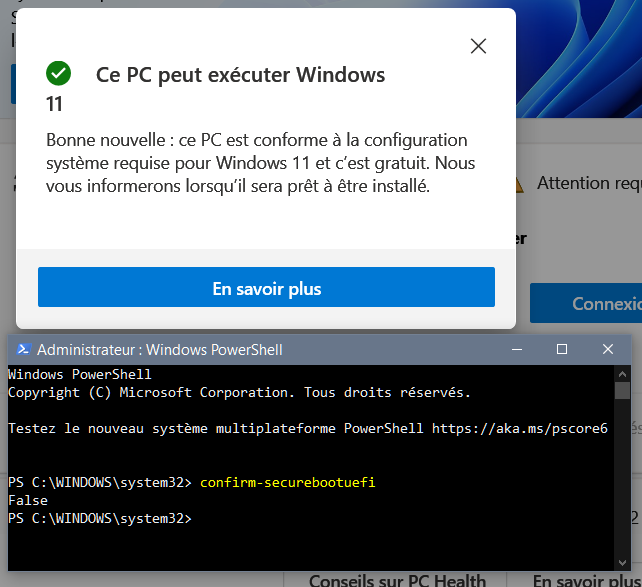The height and width of the screenshot is (587, 642).
Task: Click the False output line in PowerShell
Action: pos(26,501)
